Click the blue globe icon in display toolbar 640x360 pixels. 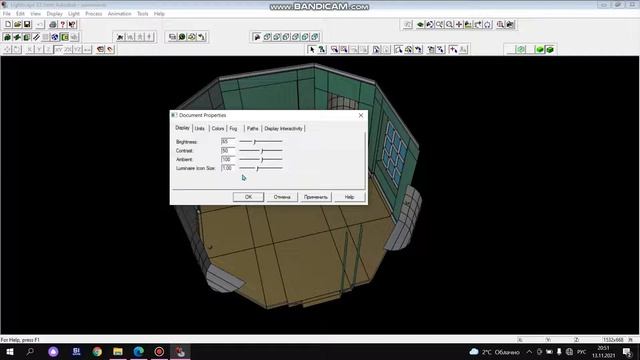[55, 37]
